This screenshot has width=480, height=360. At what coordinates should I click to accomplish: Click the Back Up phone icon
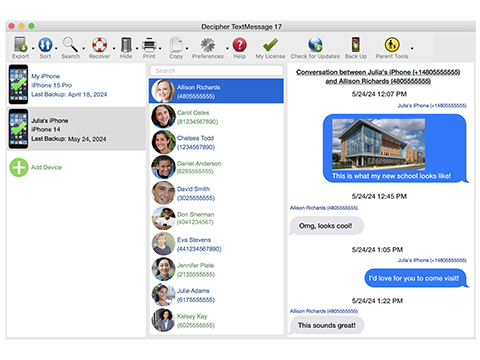pos(356,45)
